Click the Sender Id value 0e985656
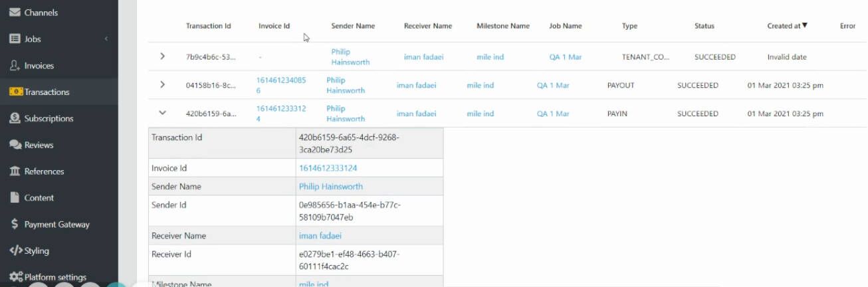This screenshot has width=868, height=287. pyautogui.click(x=350, y=211)
